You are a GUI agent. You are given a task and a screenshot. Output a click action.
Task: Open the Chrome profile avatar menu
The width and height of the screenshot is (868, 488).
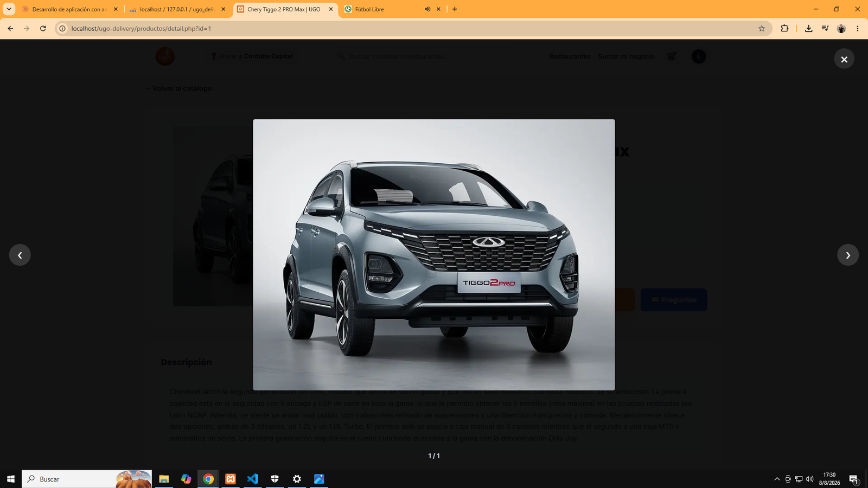coord(841,29)
